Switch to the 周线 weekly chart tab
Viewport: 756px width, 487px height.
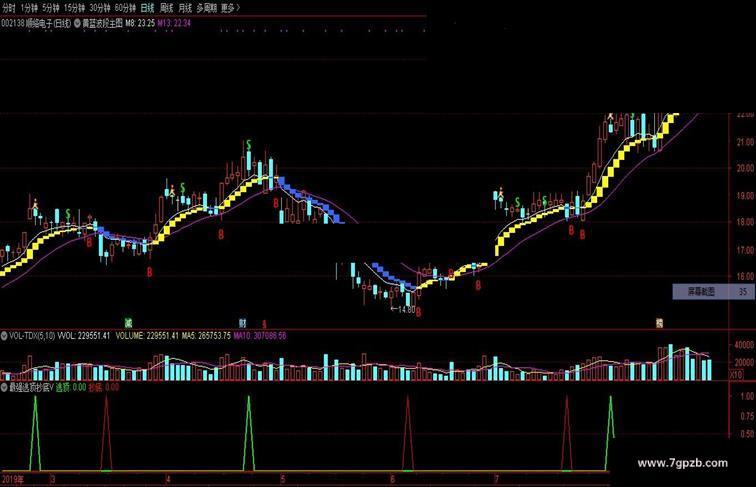[x=166, y=8]
